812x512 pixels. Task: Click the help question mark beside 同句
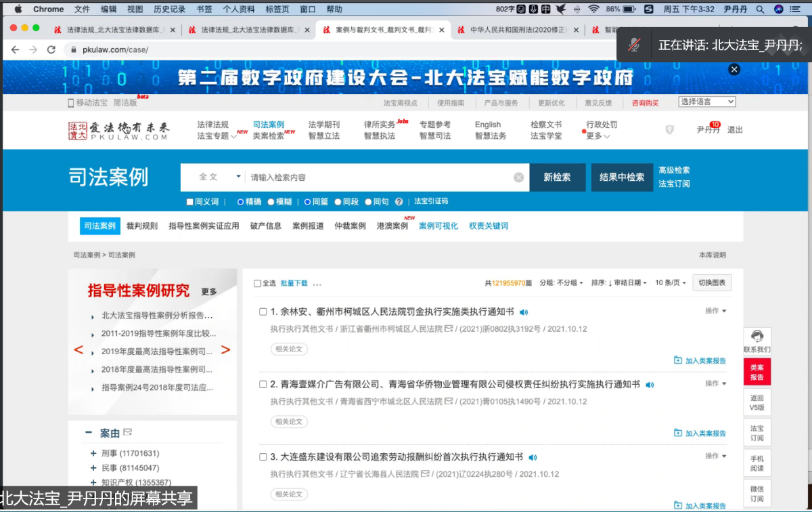[399, 202]
